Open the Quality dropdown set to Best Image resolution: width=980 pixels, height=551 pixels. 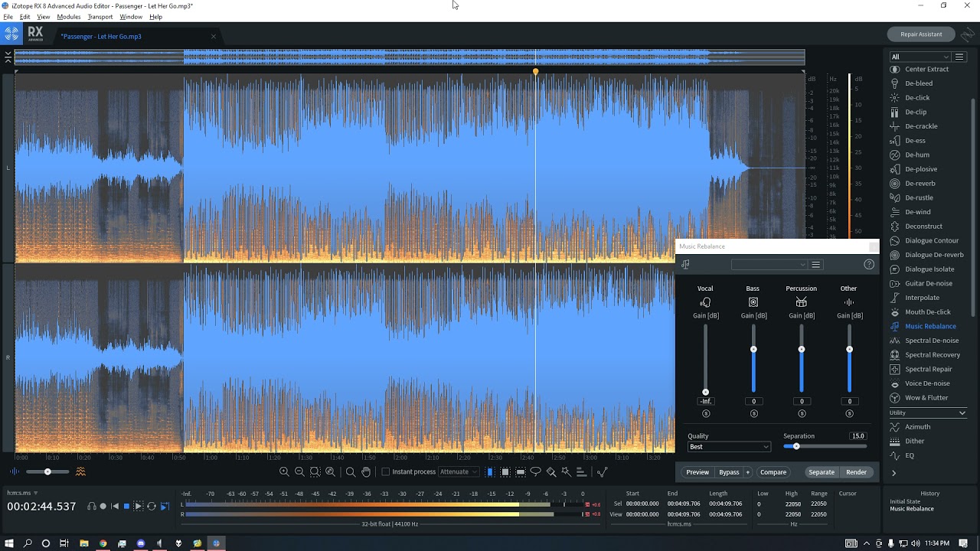[x=729, y=447]
